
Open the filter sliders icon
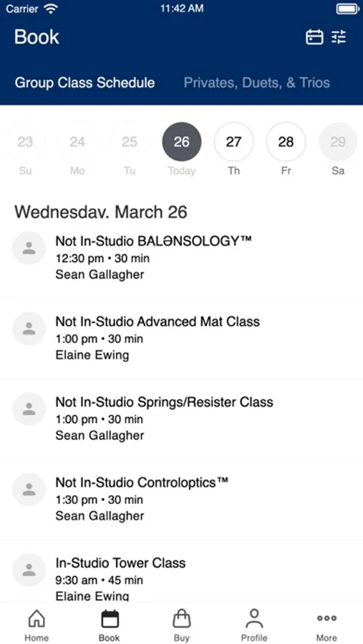(x=339, y=37)
